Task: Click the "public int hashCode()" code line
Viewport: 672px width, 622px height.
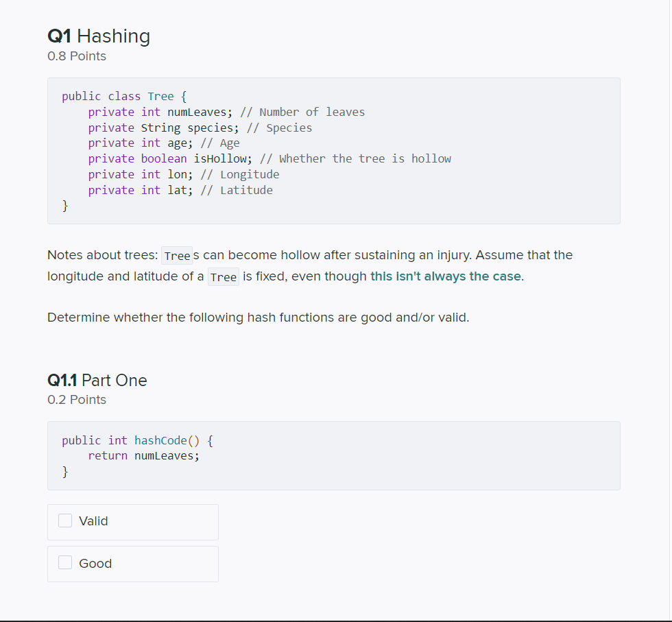Action: [x=141, y=440]
